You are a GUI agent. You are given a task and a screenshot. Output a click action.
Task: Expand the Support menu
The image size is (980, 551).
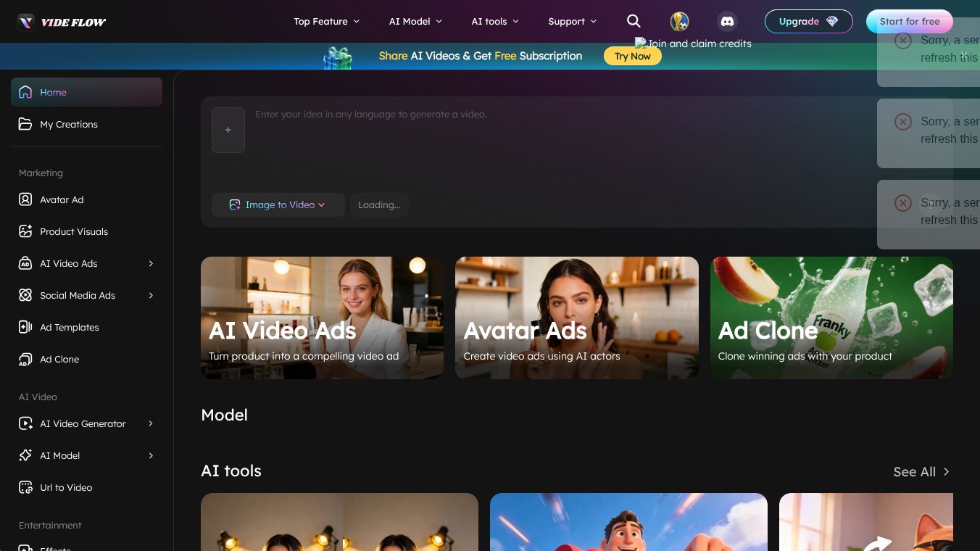coord(573,21)
